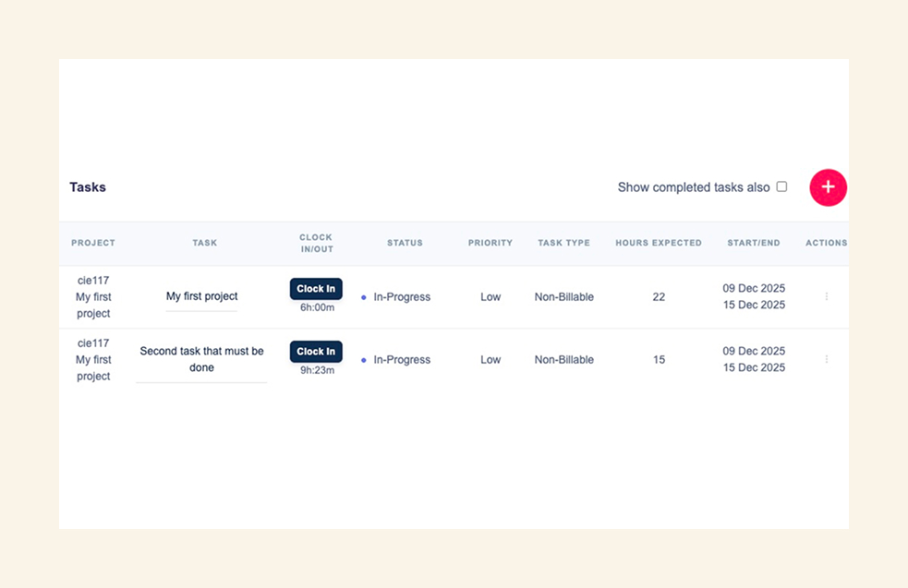
Task: Sort by the PRIORITY column header
Action: tap(490, 243)
